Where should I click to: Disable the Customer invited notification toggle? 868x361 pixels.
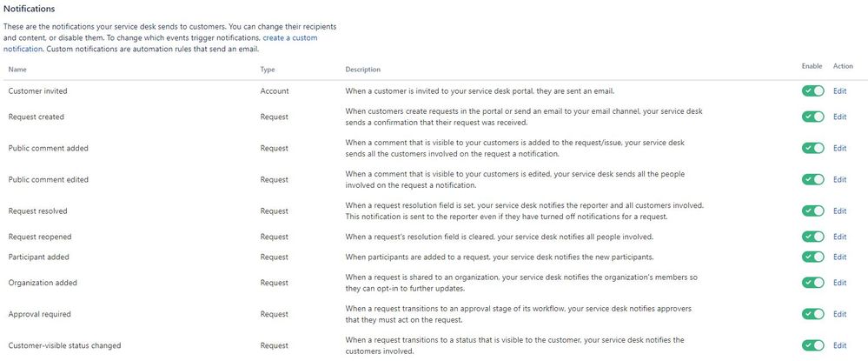[x=812, y=91]
